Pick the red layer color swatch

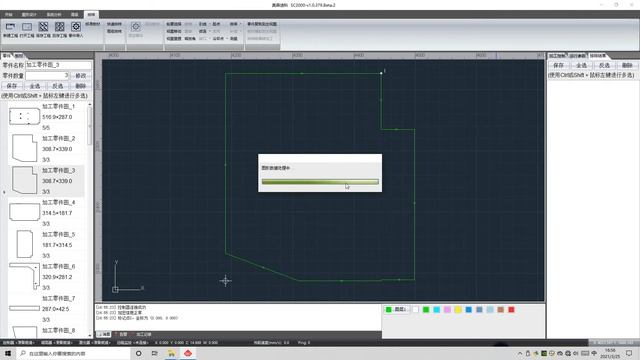pyautogui.click(x=511, y=310)
